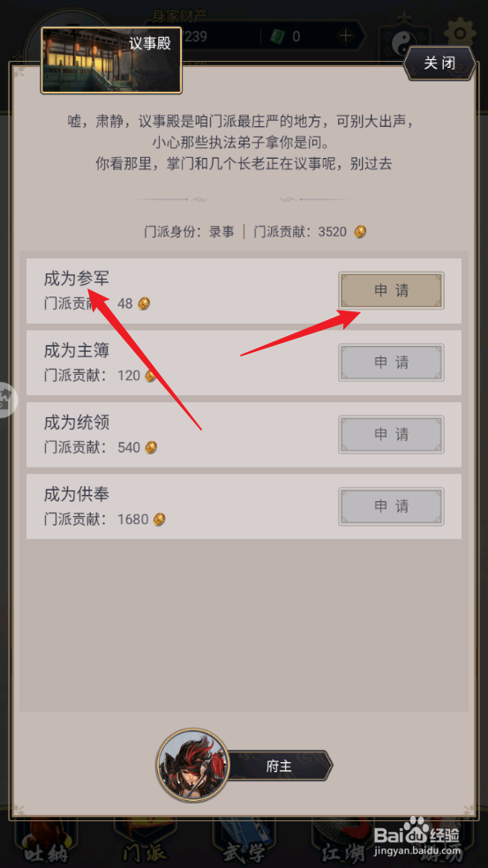488x868 pixels.
Task: Apply to become 参军
Action: coord(391,290)
